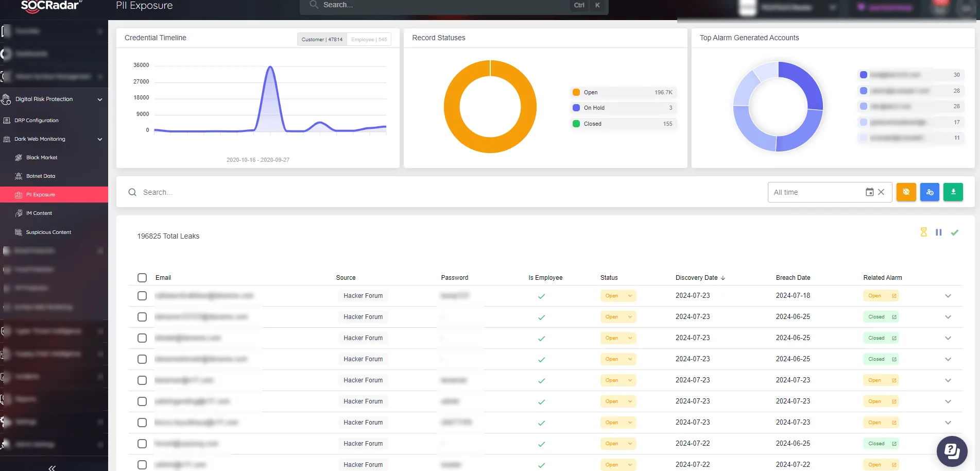Check the sixth leak row checkbox
This screenshot has height=471, width=980.
click(x=142, y=401)
